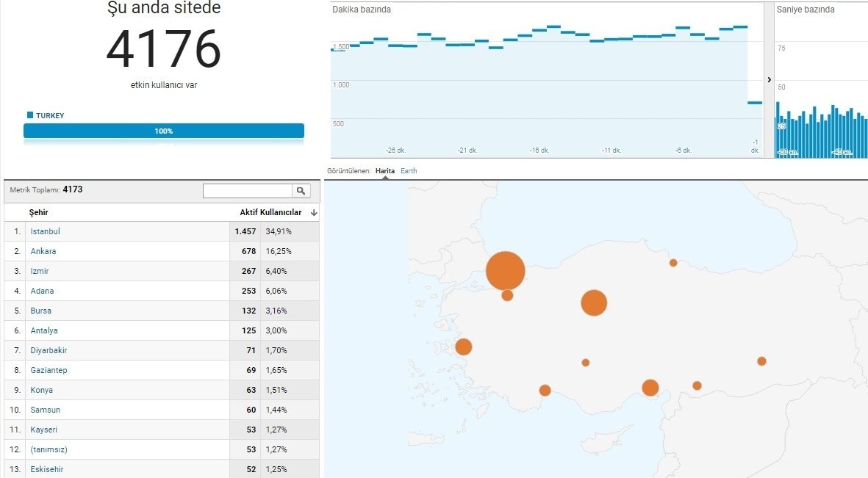Click the Bursa bubble below Istanbul
The width and height of the screenshot is (868, 478).
click(507, 295)
